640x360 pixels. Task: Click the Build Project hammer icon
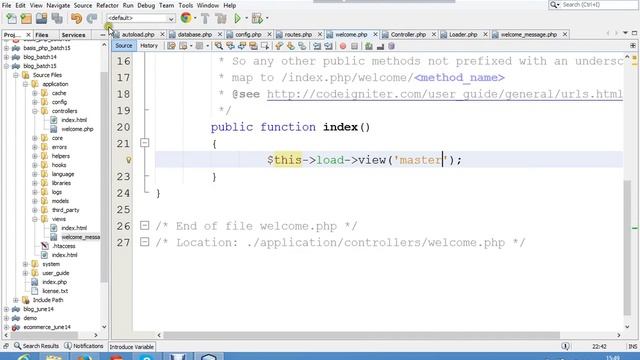pos(205,18)
